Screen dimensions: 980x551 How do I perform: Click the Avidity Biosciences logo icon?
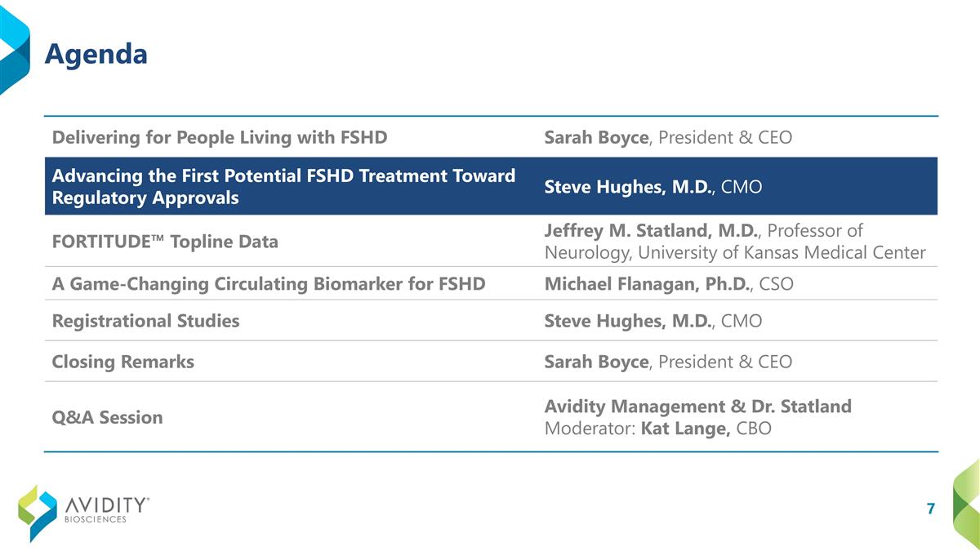[x=38, y=513]
